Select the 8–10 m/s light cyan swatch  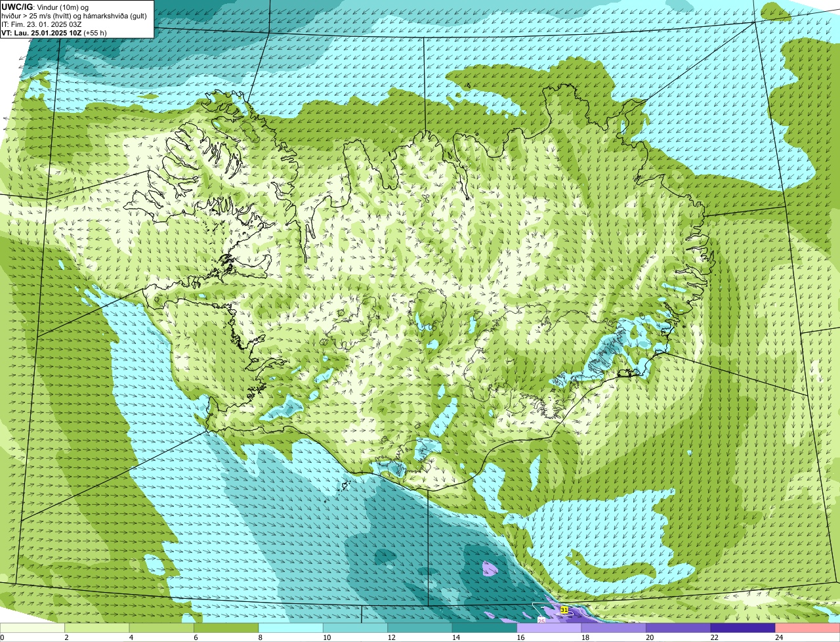pyautogui.click(x=291, y=628)
